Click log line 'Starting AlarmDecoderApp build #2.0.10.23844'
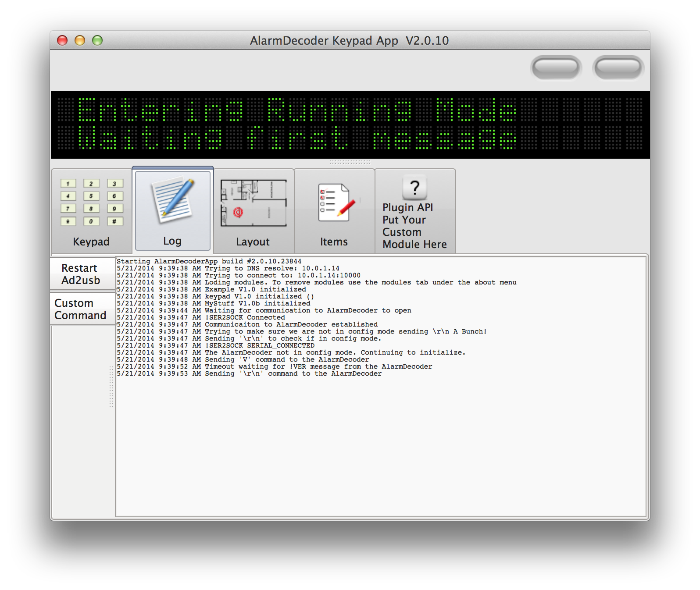700x590 pixels. [209, 261]
